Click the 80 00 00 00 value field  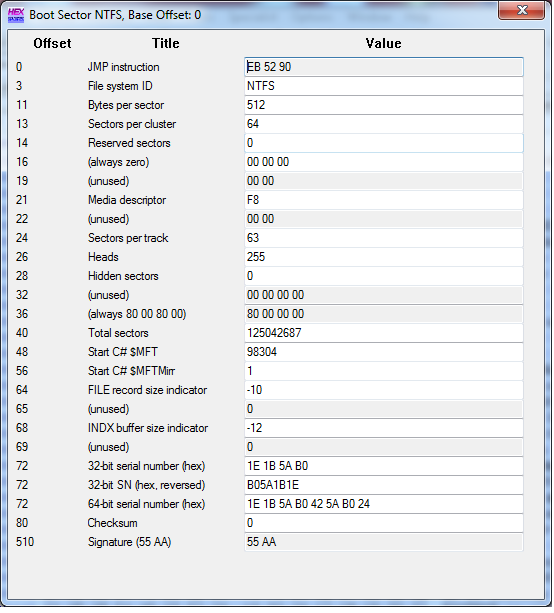pyautogui.click(x=384, y=314)
